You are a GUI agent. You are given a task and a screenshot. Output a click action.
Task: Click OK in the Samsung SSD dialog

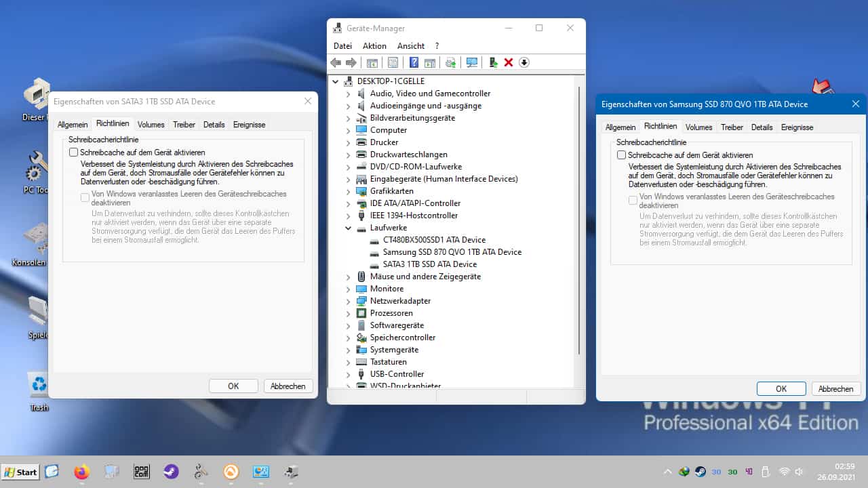(781, 388)
